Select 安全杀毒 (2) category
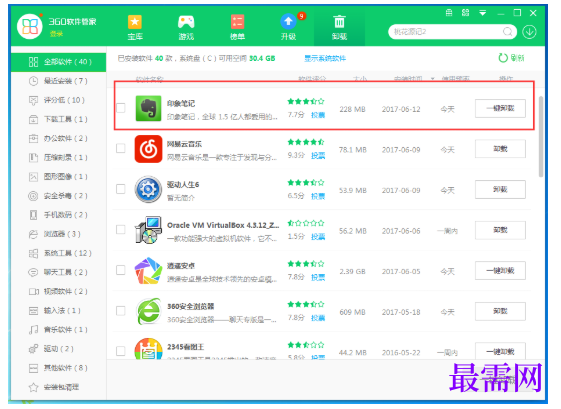Viewport: 561px width, 409px height. 58,196
